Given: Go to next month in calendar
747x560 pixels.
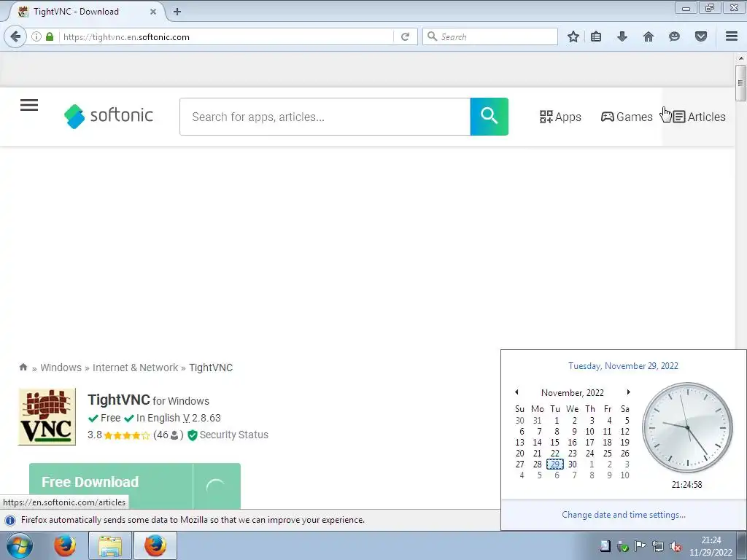Looking at the screenshot, I should click(x=628, y=392).
